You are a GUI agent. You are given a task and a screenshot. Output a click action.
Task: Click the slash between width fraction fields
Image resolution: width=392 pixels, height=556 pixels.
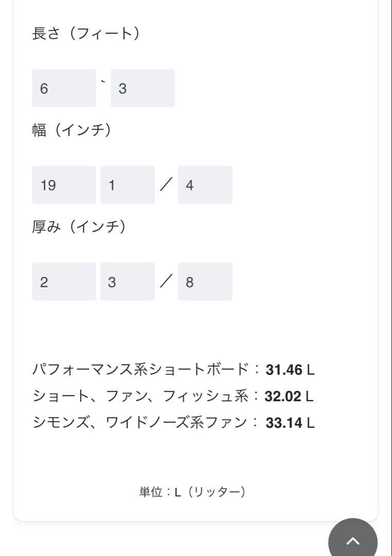click(166, 185)
